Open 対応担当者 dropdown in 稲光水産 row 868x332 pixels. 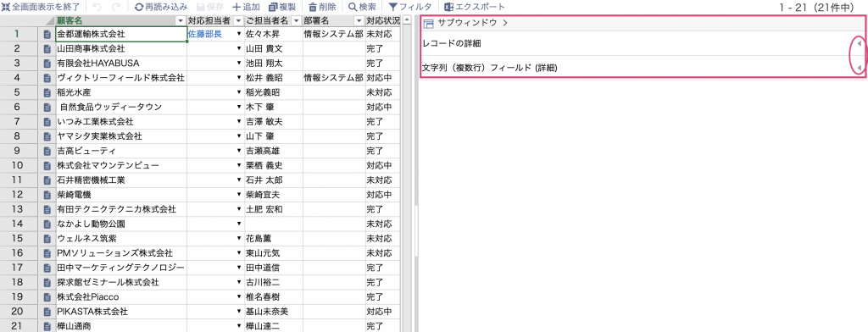click(x=238, y=92)
